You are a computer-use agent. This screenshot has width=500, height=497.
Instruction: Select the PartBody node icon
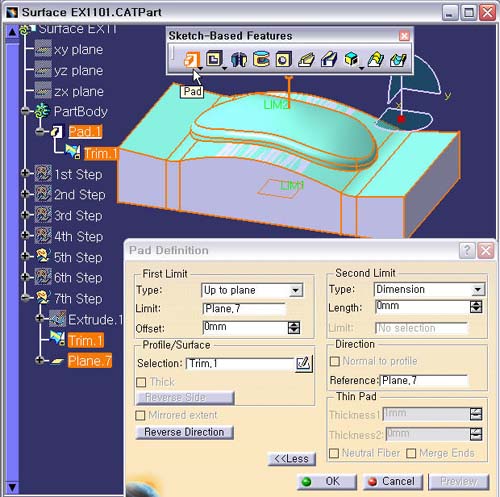(42, 111)
